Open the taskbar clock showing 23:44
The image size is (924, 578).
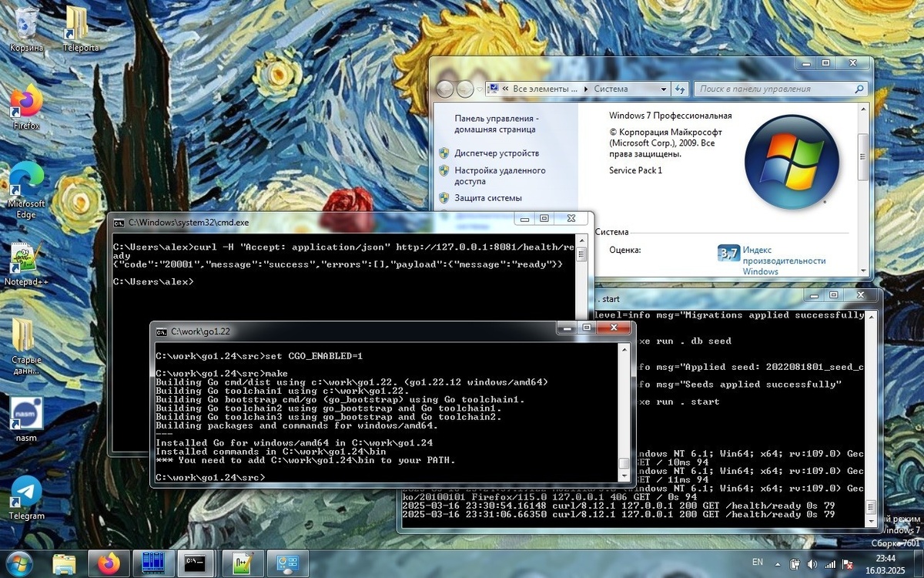coord(885,563)
